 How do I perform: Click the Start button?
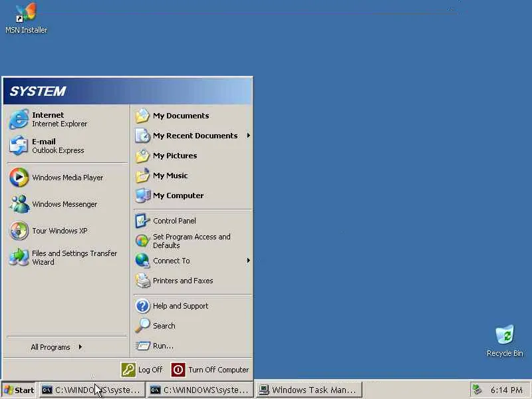click(x=19, y=390)
